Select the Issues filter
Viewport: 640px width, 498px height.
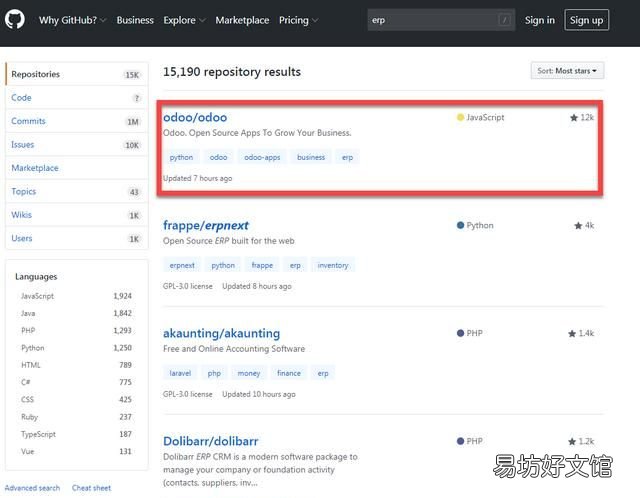[x=77, y=145]
